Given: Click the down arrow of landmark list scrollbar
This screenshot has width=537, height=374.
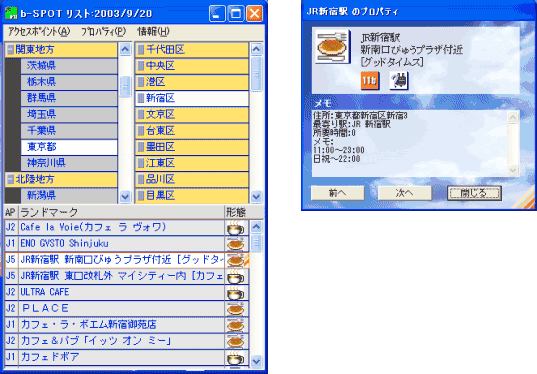Looking at the screenshot, I should coord(256,361).
